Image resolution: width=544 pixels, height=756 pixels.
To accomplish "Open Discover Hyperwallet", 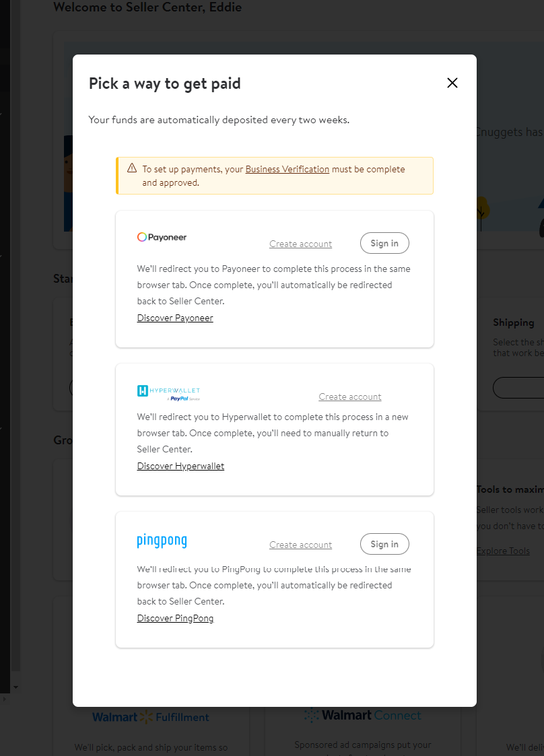I will 180,465.
